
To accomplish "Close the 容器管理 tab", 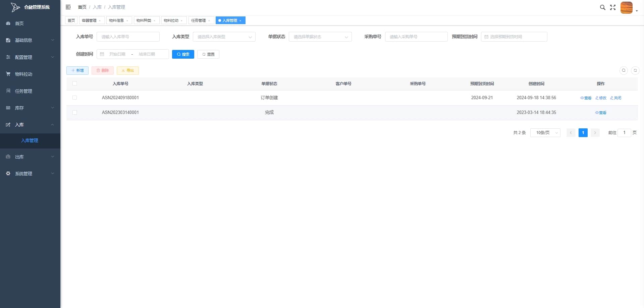I will click(100, 21).
